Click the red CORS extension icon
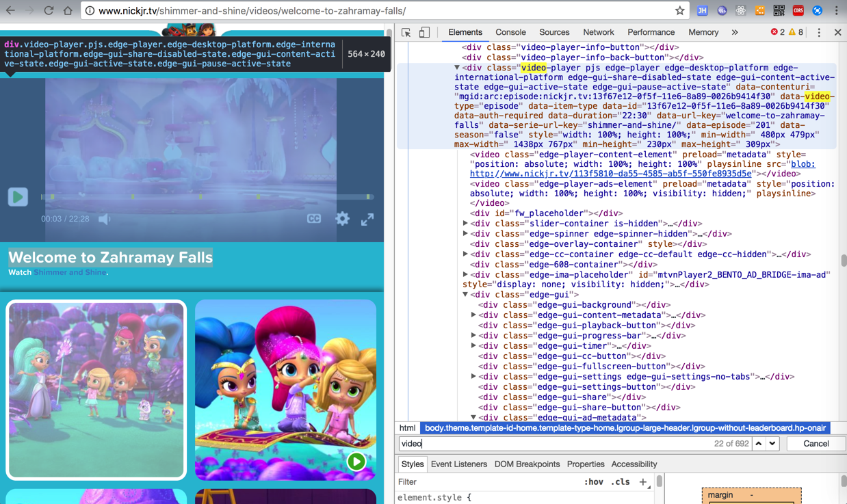This screenshot has height=504, width=847. point(798,11)
